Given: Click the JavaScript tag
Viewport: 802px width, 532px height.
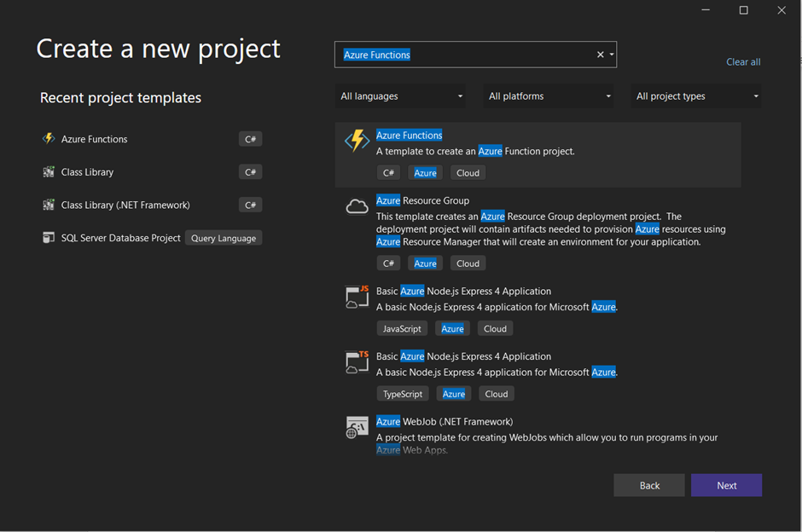Looking at the screenshot, I should click(x=402, y=328).
